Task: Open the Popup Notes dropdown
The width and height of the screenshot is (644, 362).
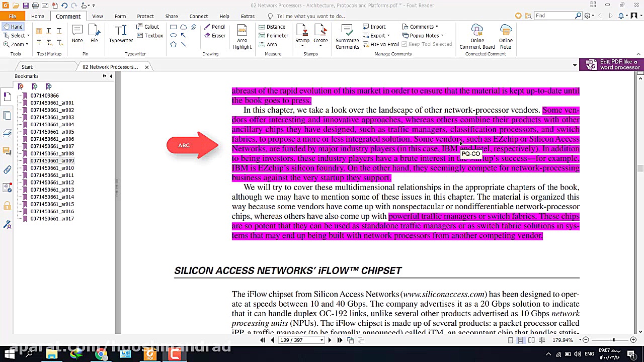Action: (x=423, y=36)
